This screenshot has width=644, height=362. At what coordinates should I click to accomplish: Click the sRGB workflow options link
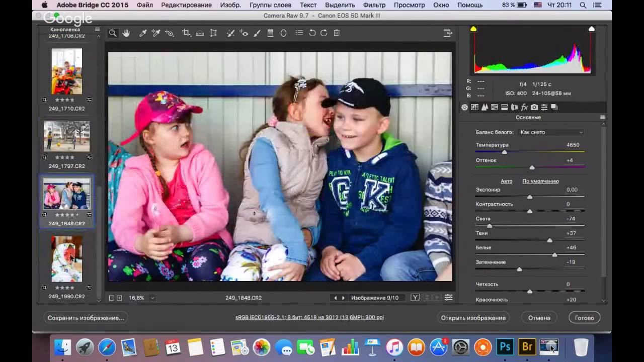point(309,318)
